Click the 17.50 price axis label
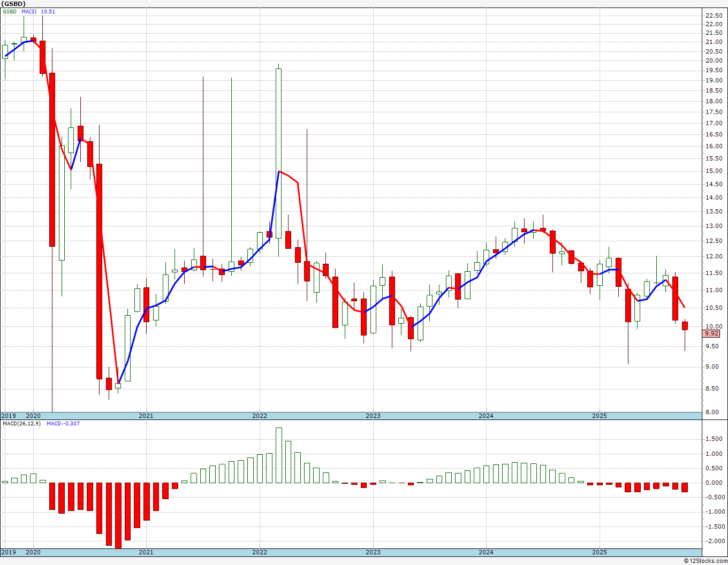The width and height of the screenshot is (728, 565). tap(714, 112)
